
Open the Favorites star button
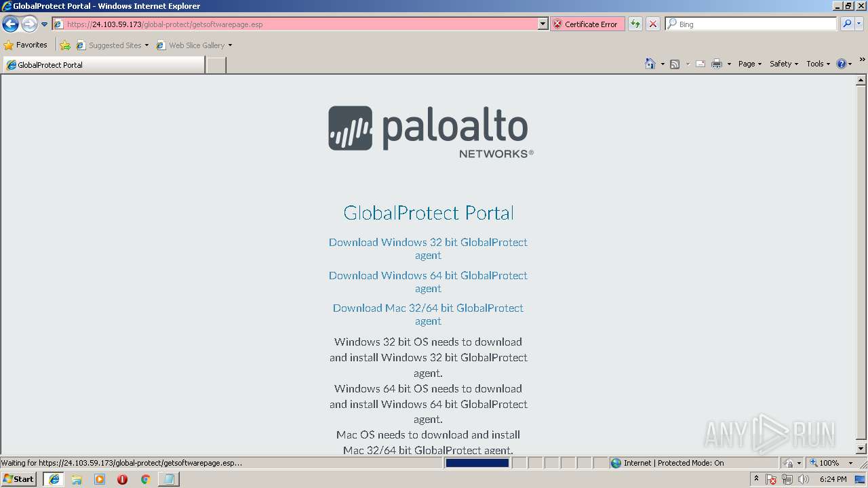[26, 45]
